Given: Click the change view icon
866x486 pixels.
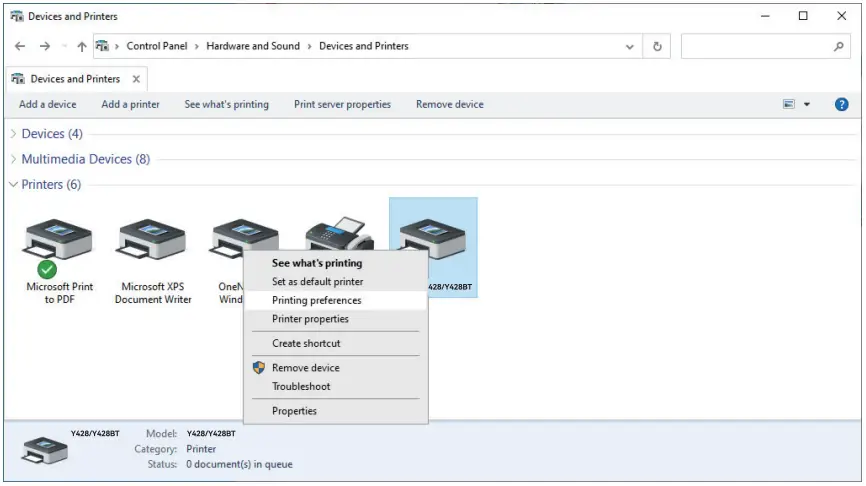Looking at the screenshot, I should 789,104.
